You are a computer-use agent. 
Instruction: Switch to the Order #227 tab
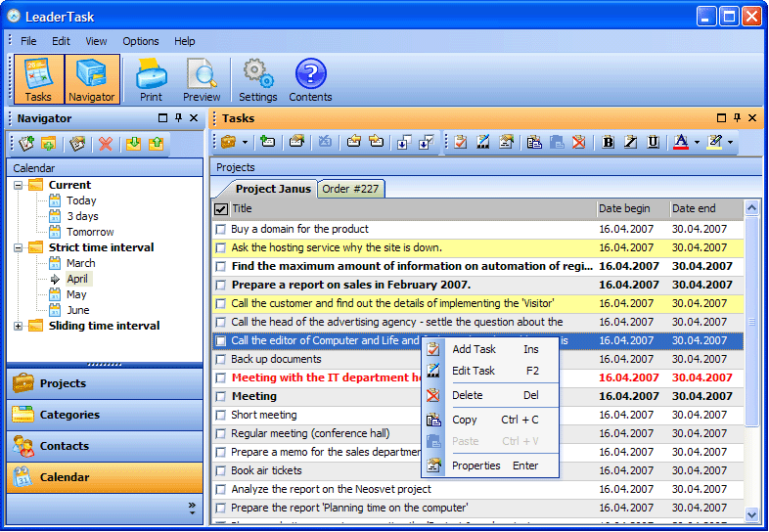pyautogui.click(x=351, y=189)
